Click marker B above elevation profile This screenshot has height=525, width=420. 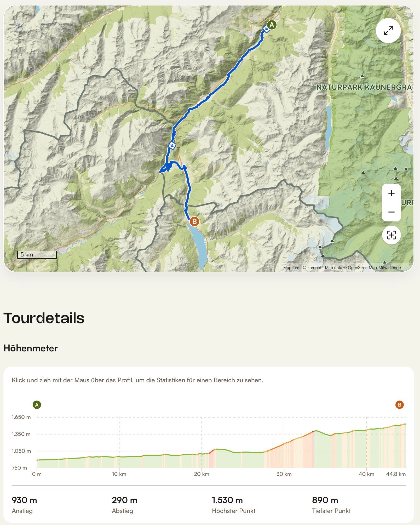click(399, 405)
